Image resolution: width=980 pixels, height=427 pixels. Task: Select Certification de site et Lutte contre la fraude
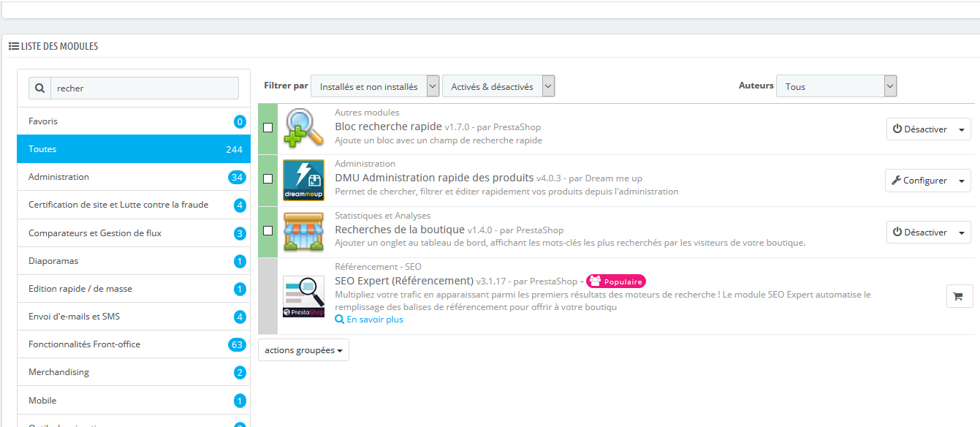click(134, 205)
